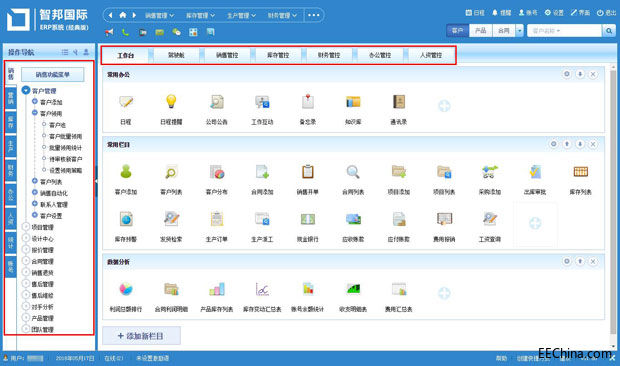The width and height of the screenshot is (620, 366).
Task: Switch to the 驾驶舱 tab
Action: pos(176,55)
